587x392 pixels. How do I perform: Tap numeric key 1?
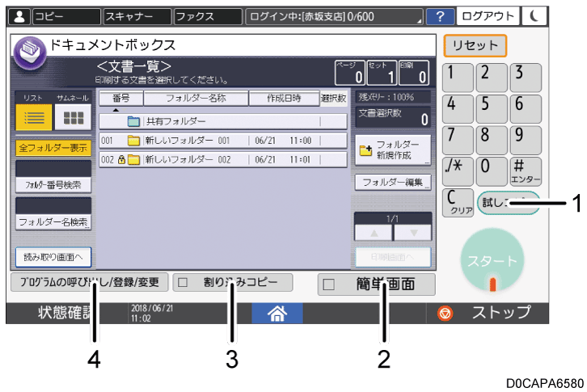[x=458, y=78]
